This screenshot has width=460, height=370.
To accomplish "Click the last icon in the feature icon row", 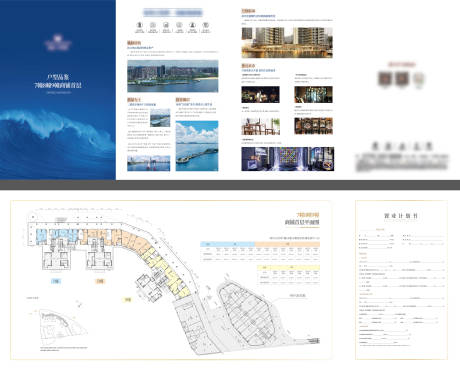I will pos(206,25).
